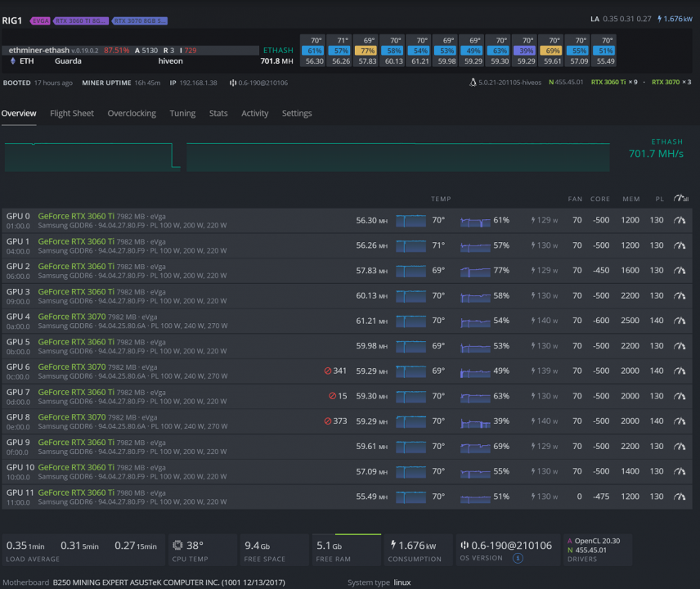The height and width of the screenshot is (589, 700).
Task: Open overclock tuning for GPU 11
Action: pyautogui.click(x=680, y=497)
